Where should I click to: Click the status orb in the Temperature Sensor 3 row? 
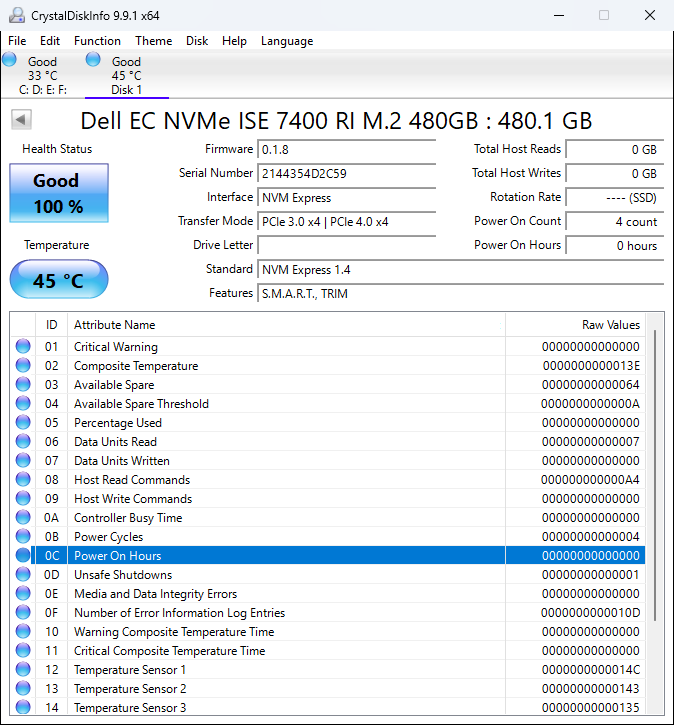pyautogui.click(x=23, y=707)
